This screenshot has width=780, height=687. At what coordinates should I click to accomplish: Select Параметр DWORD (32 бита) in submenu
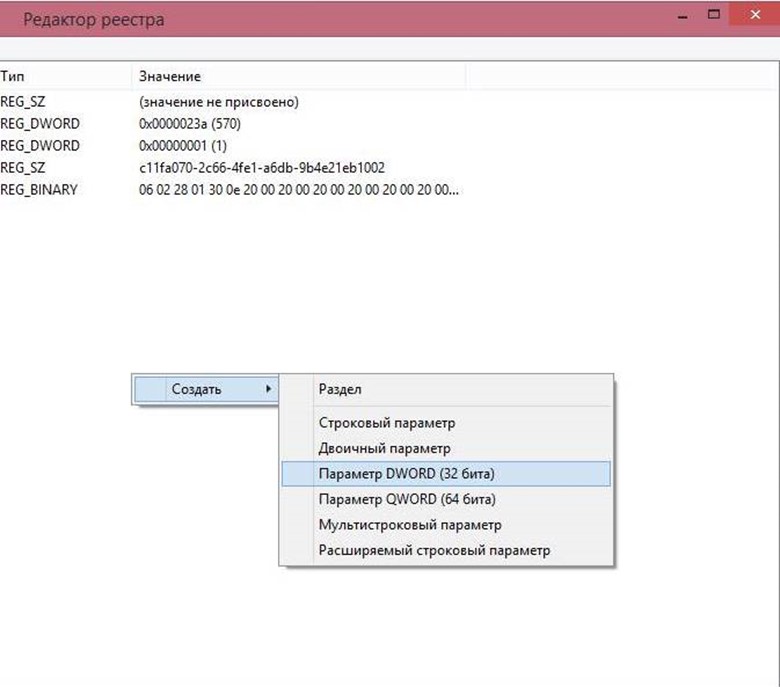406,473
